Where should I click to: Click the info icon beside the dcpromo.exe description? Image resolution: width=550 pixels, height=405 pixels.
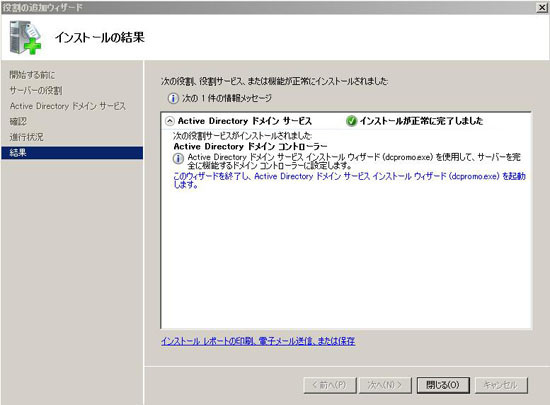[x=178, y=158]
